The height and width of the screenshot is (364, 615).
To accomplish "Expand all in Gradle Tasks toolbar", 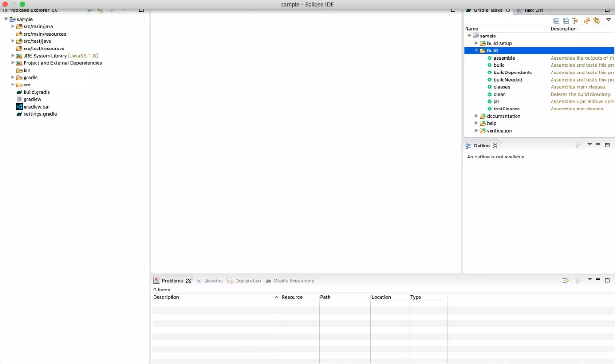I will click(556, 21).
